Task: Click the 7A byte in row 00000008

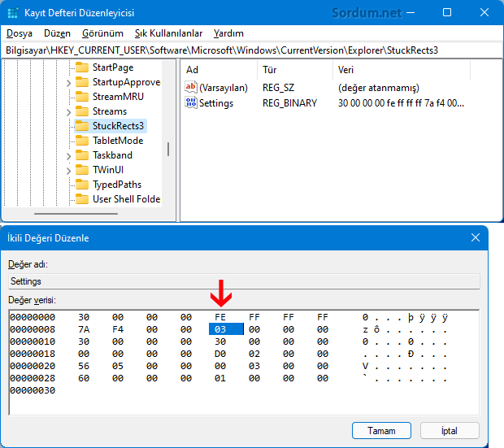Action: coord(84,329)
